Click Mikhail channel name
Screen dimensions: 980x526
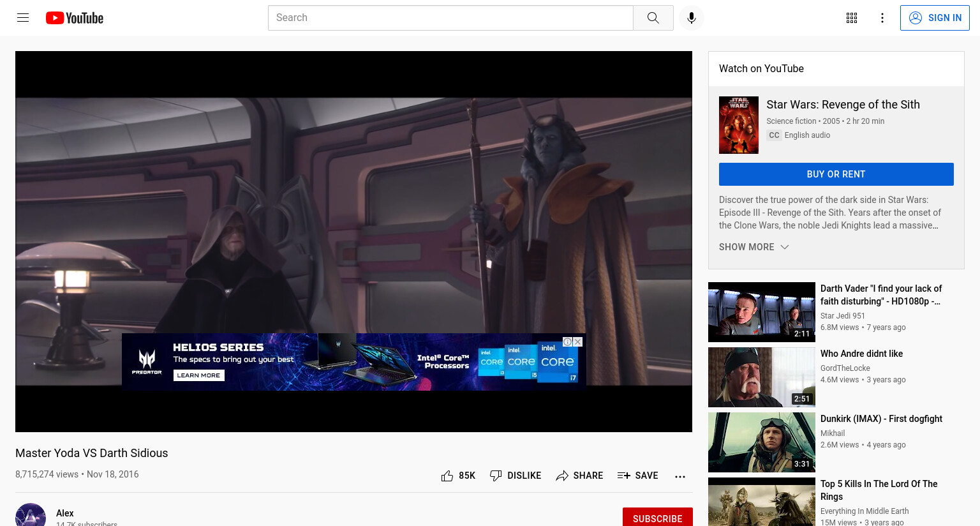click(x=833, y=433)
